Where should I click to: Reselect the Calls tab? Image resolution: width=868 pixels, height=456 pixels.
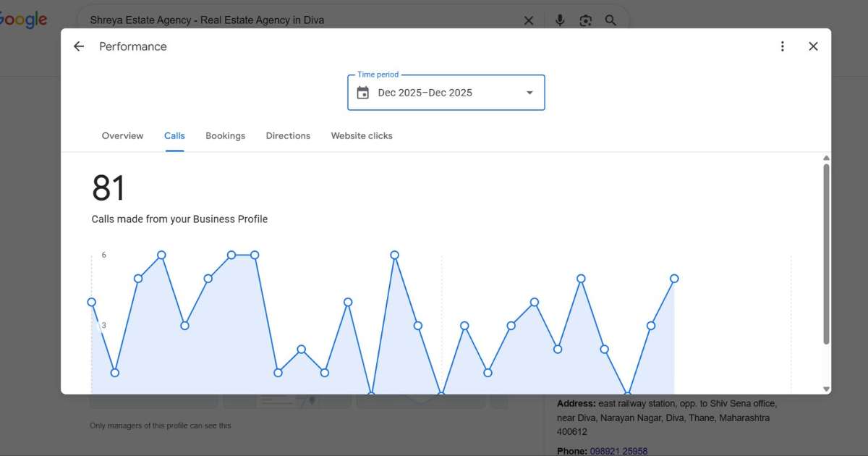(174, 135)
